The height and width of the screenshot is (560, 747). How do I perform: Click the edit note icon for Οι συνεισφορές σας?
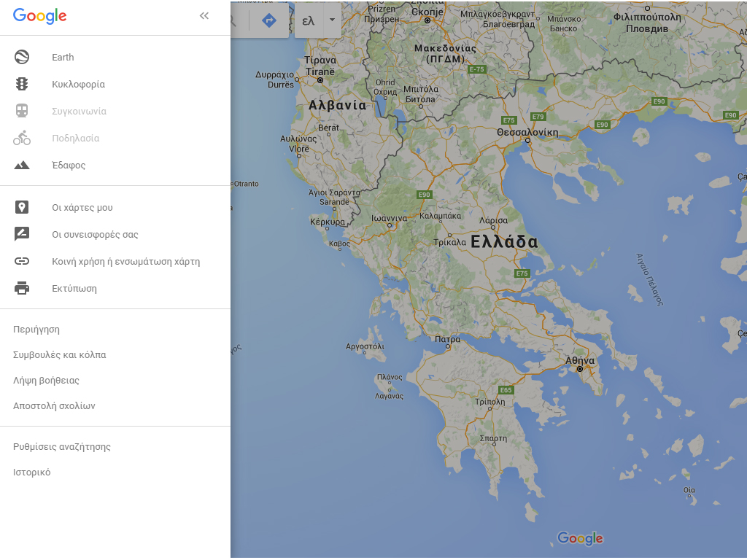(x=22, y=234)
